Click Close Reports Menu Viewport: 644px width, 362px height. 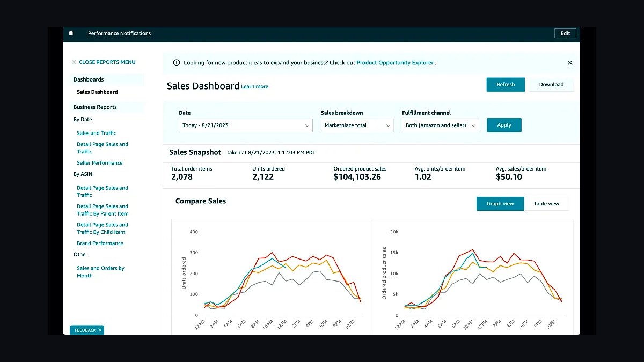(x=107, y=62)
